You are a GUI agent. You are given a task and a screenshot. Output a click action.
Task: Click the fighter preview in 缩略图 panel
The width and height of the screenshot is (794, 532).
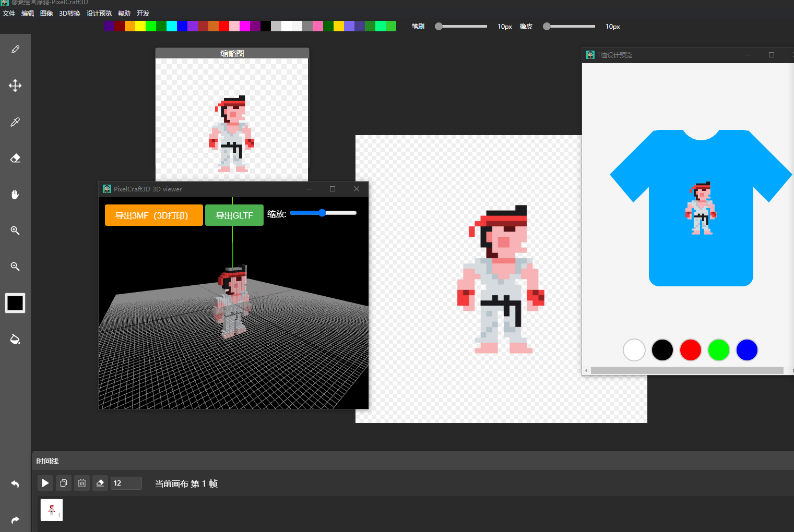[x=232, y=134]
